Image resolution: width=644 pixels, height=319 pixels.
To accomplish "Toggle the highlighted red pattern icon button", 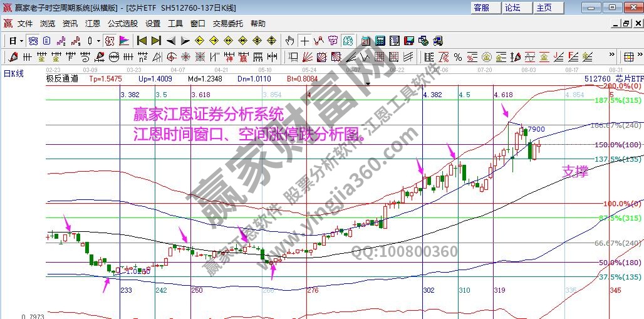I will click(109, 41).
